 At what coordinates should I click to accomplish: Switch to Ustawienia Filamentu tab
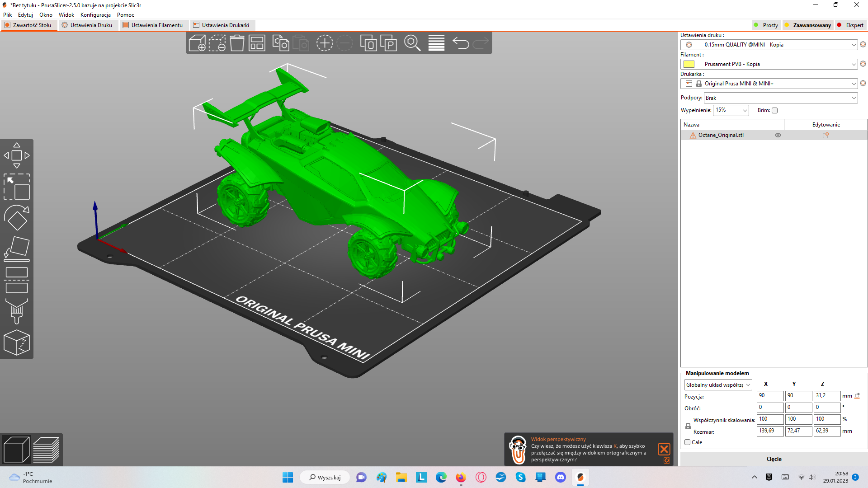click(x=153, y=25)
